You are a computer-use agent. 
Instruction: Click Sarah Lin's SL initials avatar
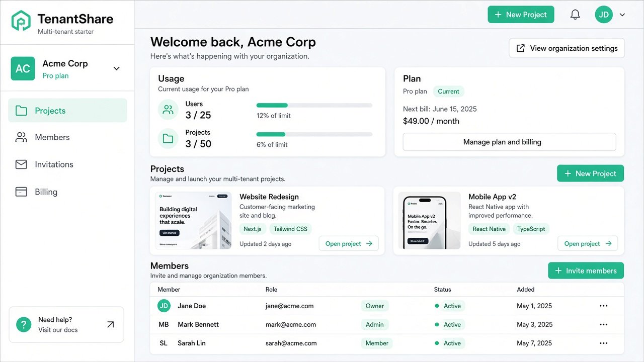164,343
